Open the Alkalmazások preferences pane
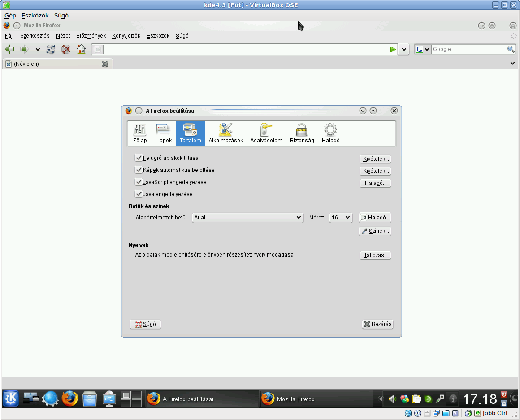Image resolution: width=520 pixels, height=420 pixels. (226, 133)
